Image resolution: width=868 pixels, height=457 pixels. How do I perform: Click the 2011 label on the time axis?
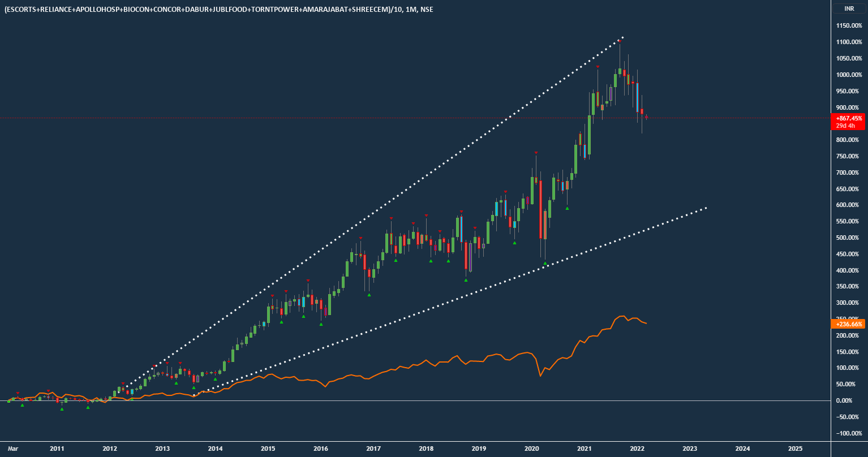57,449
